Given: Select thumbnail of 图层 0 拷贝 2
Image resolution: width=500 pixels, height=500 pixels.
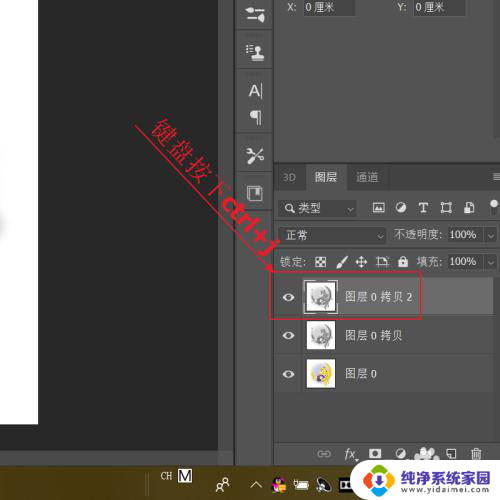Looking at the screenshot, I should point(321,297).
